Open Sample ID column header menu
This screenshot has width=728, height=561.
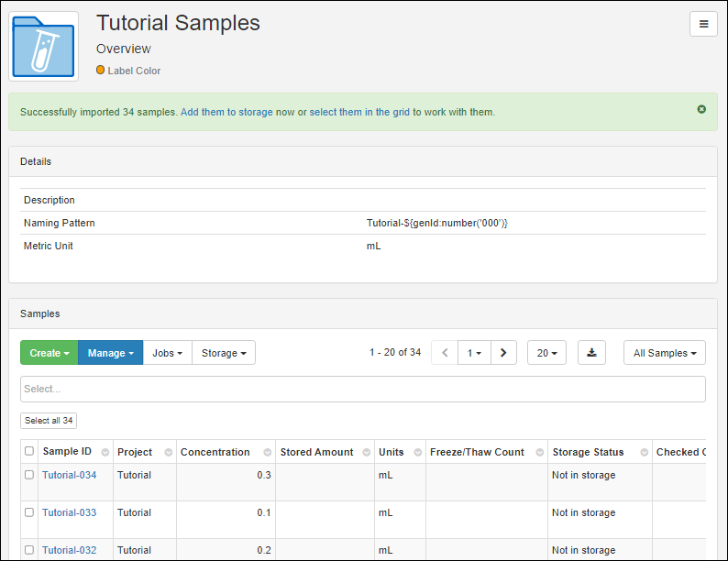click(x=105, y=453)
